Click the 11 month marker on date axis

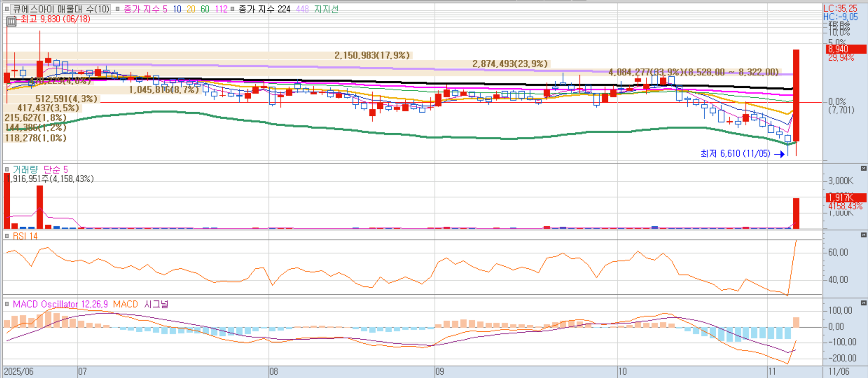click(x=772, y=371)
